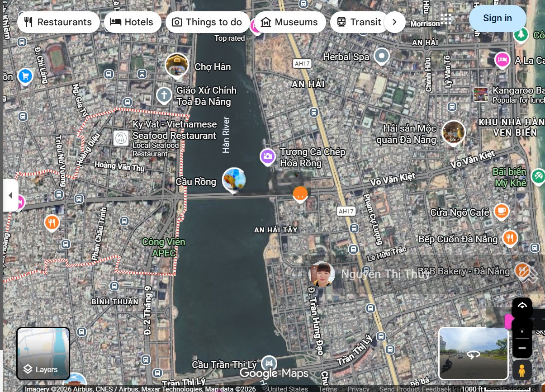Filter by Restaurants category
545x392 pixels.
pyautogui.click(x=58, y=22)
